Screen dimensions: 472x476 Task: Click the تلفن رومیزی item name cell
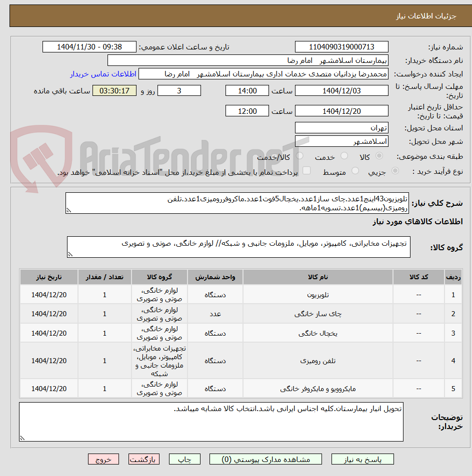click(x=318, y=361)
